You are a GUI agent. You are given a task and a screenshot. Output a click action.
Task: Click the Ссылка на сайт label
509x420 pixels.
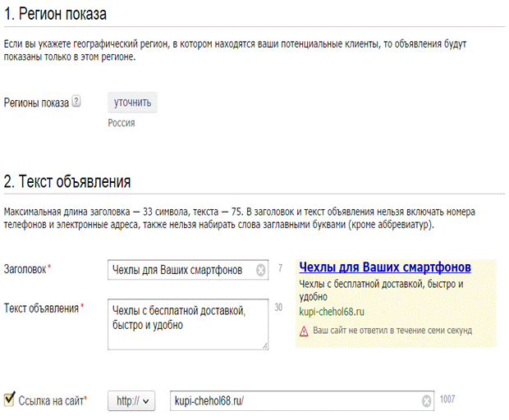pyautogui.click(x=51, y=401)
